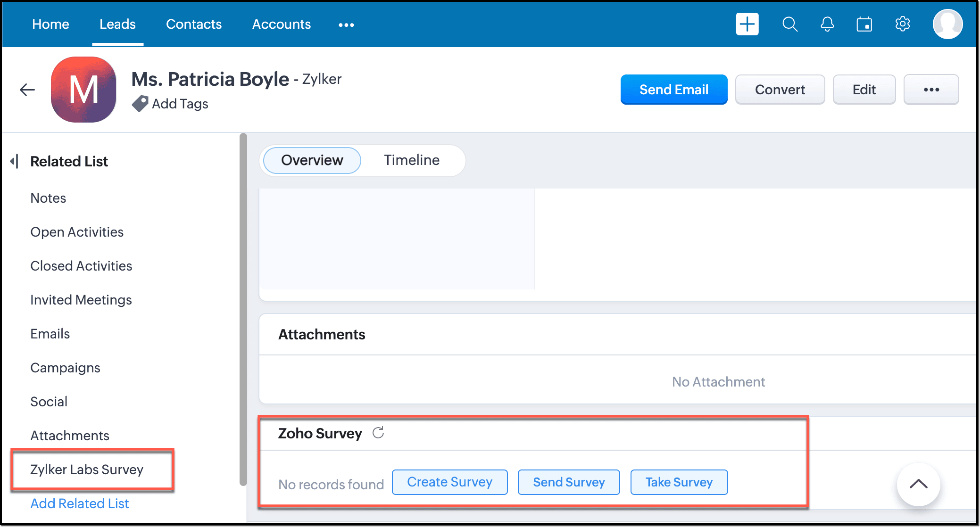The height and width of the screenshot is (527, 980).
Task: Open the notifications bell icon
Action: coord(827,24)
